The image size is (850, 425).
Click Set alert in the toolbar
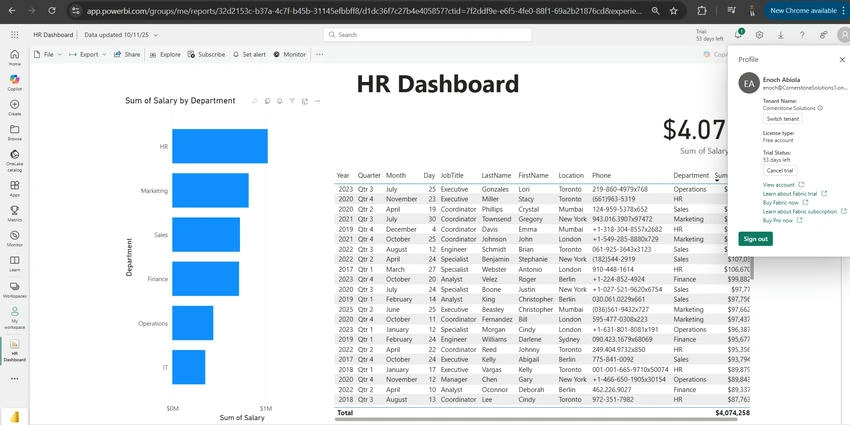[249, 54]
